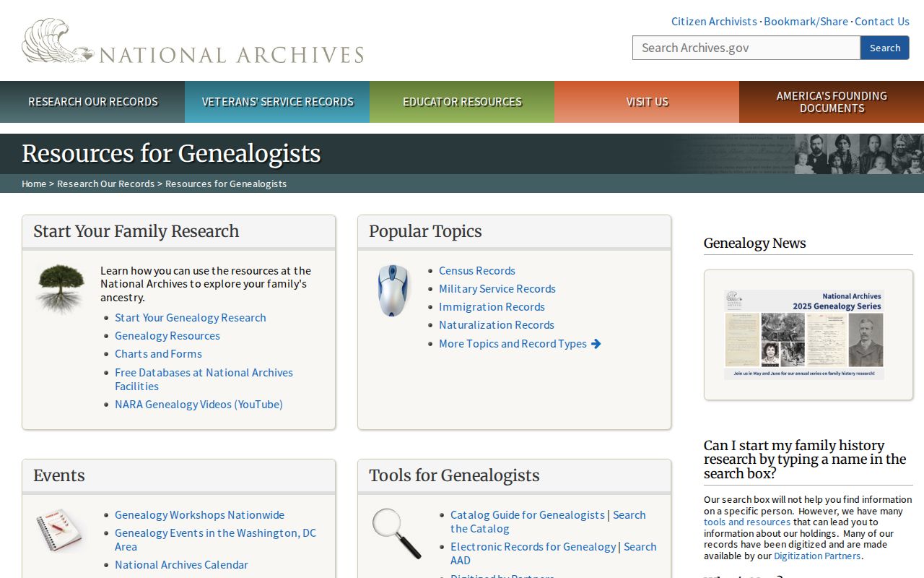Open the Bookmark/Share link

[806, 21]
